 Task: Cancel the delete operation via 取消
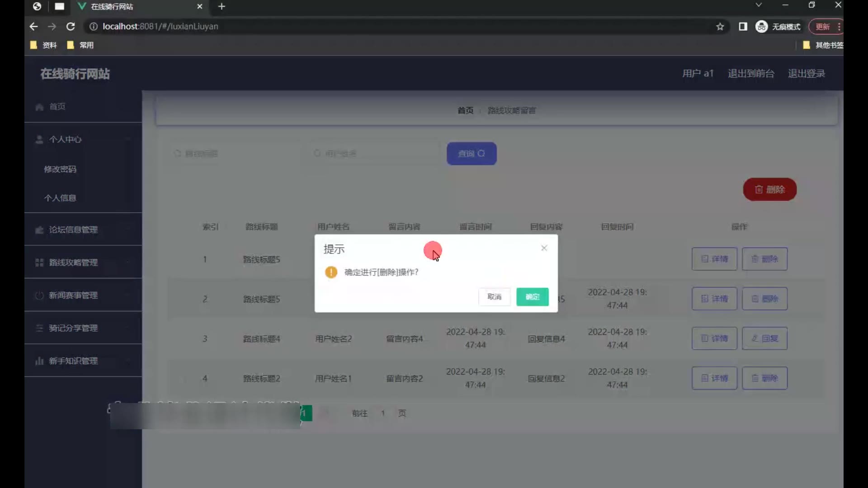pyautogui.click(x=494, y=297)
